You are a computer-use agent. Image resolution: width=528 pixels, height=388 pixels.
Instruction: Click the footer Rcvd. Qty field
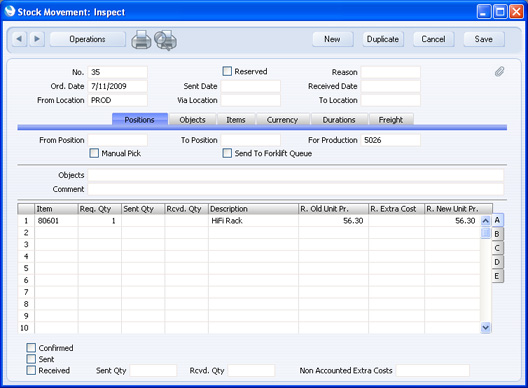click(251, 370)
